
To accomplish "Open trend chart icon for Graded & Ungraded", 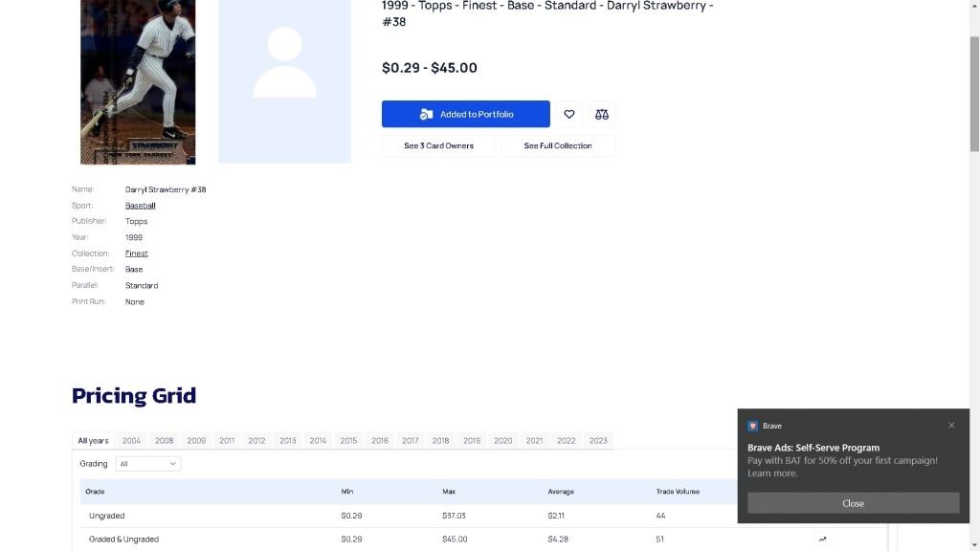I will [822, 539].
